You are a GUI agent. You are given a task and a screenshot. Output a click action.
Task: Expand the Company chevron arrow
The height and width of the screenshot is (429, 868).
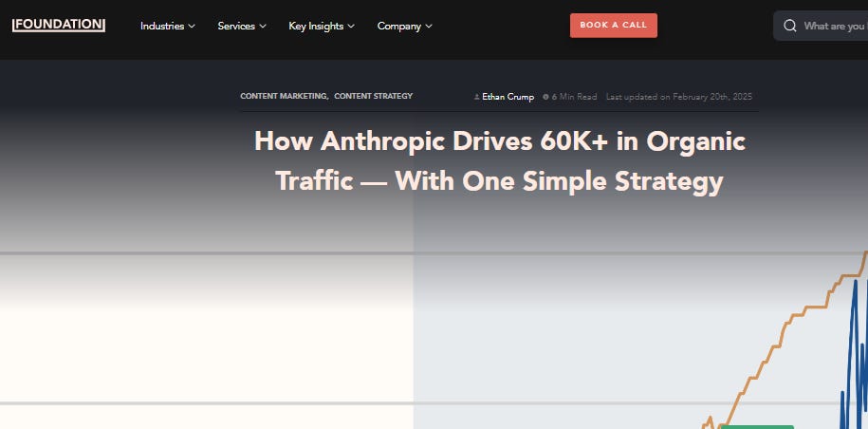[429, 26]
